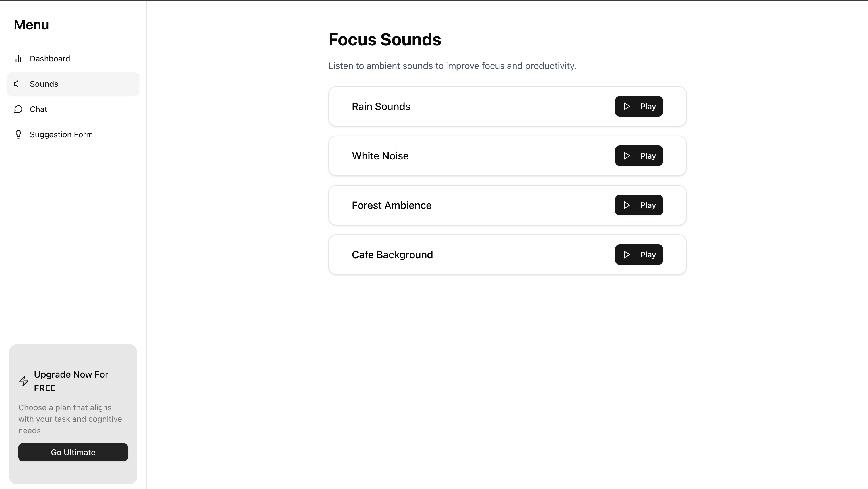The height and width of the screenshot is (489, 868).
Task: Click the Focus Sounds page heading
Action: click(384, 40)
